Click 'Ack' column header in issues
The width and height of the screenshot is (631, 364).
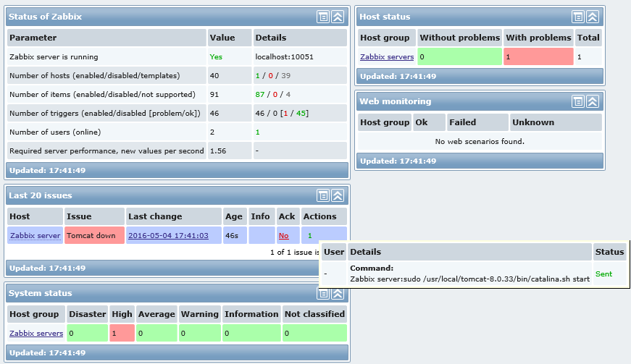point(287,216)
